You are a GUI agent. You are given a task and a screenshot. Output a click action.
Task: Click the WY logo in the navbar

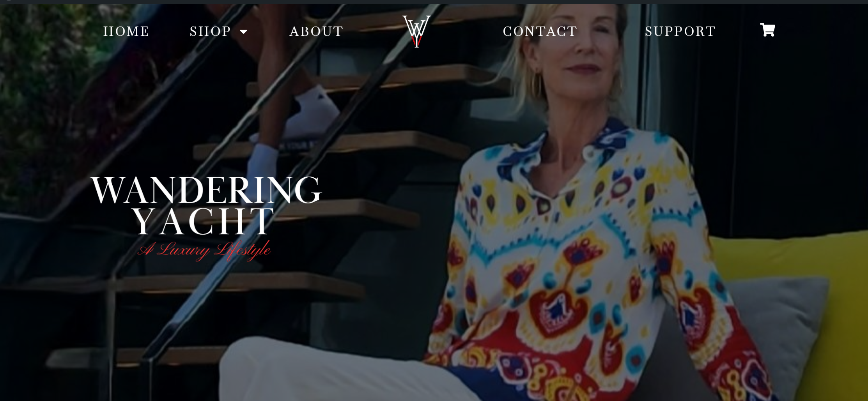click(x=416, y=31)
